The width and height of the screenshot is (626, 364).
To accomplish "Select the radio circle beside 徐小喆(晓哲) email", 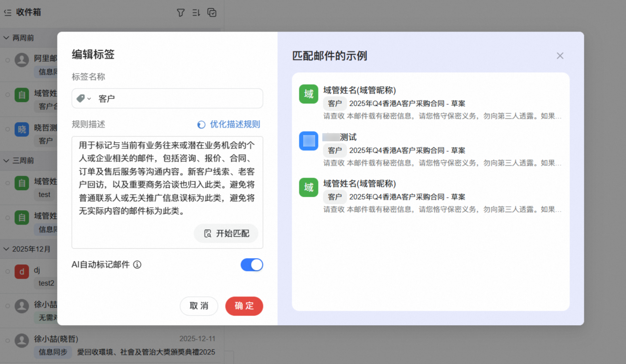I will coord(8,340).
